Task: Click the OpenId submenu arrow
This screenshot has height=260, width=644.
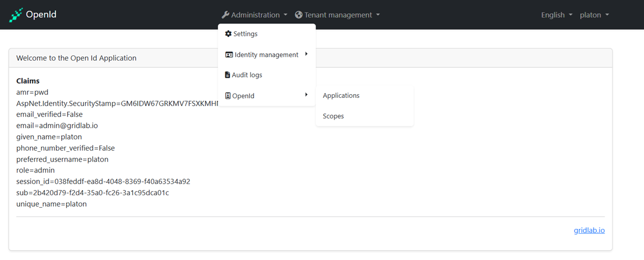Action: pos(306,95)
